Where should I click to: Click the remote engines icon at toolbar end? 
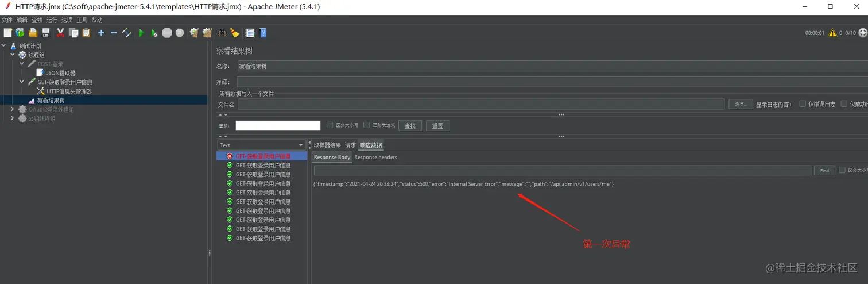[x=862, y=33]
